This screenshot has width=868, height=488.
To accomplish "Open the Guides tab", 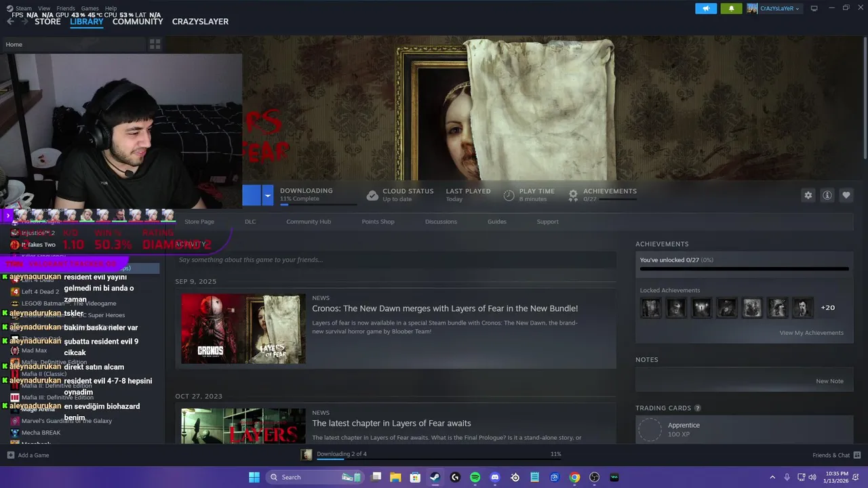I will pyautogui.click(x=497, y=222).
